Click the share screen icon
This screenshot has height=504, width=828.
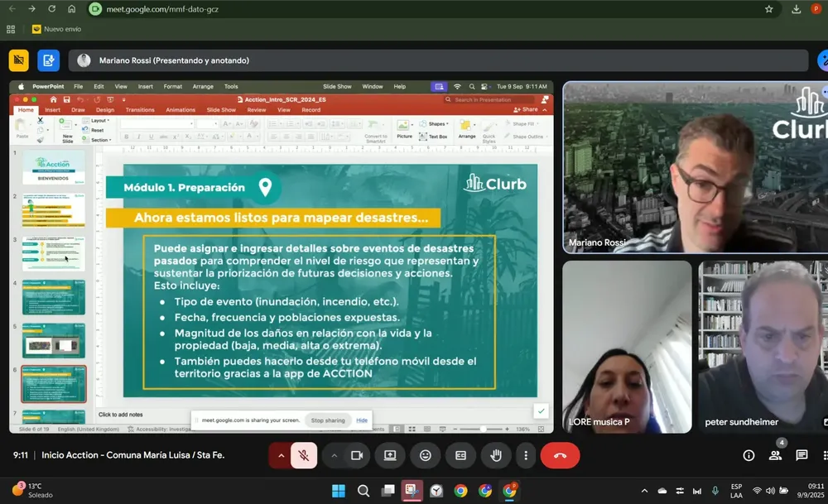390,455
